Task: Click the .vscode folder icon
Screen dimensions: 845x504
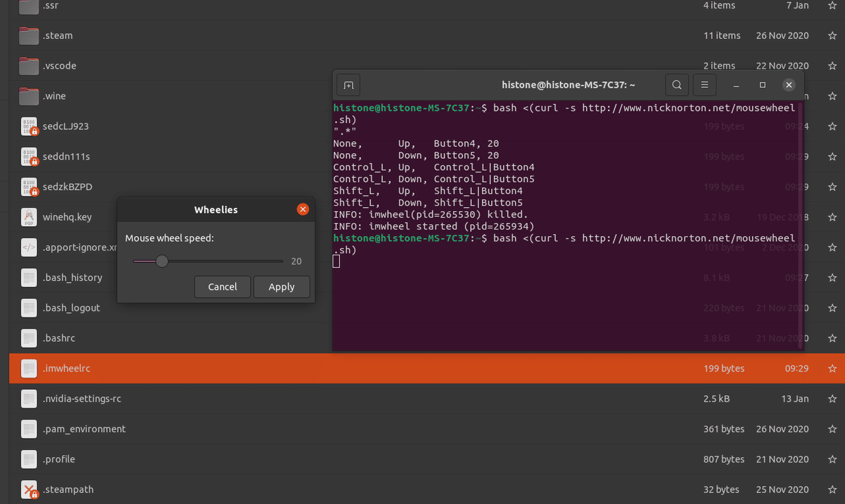Action: click(28, 66)
